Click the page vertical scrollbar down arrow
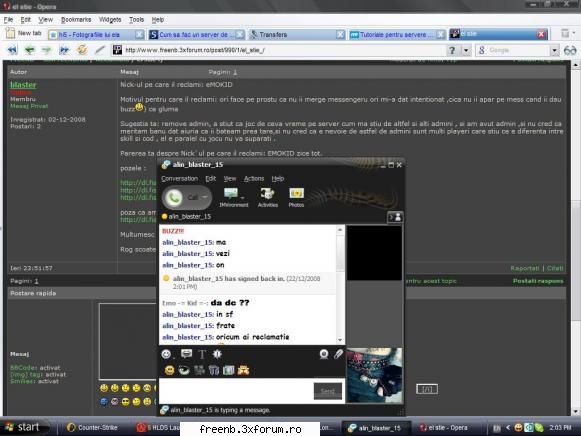581x436 pixels. (575, 412)
